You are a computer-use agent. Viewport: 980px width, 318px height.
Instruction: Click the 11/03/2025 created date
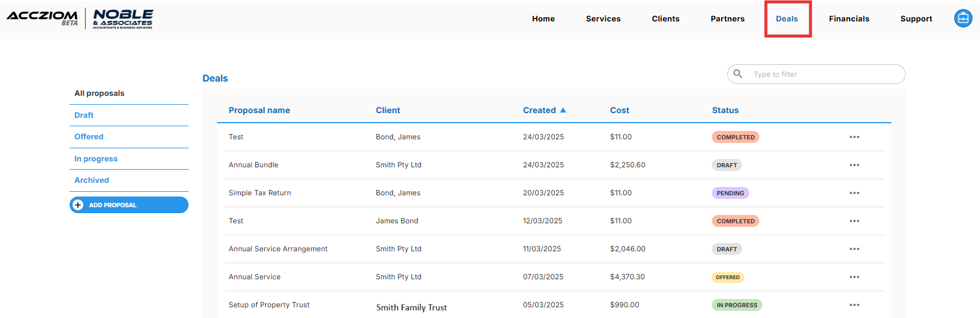(542, 249)
